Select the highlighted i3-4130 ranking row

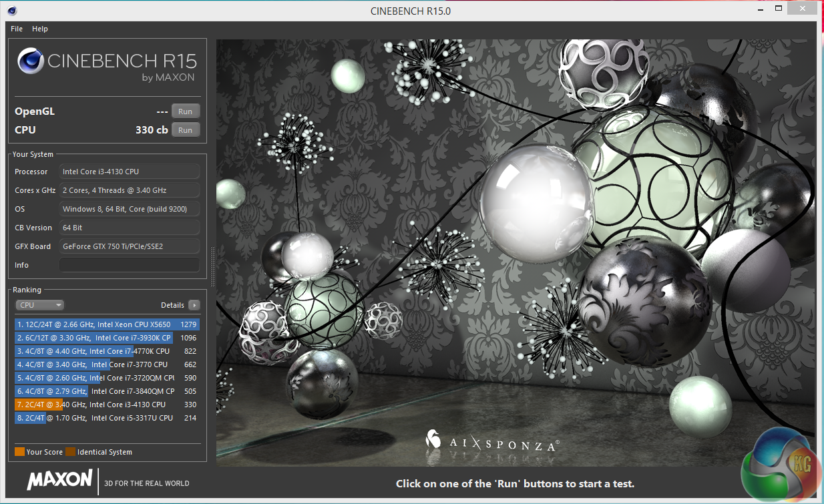[x=107, y=405]
